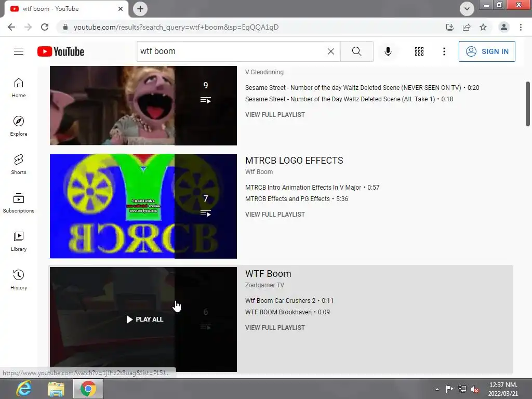532x399 pixels.
Task: Start voice search with microphone icon
Action: click(x=388, y=51)
